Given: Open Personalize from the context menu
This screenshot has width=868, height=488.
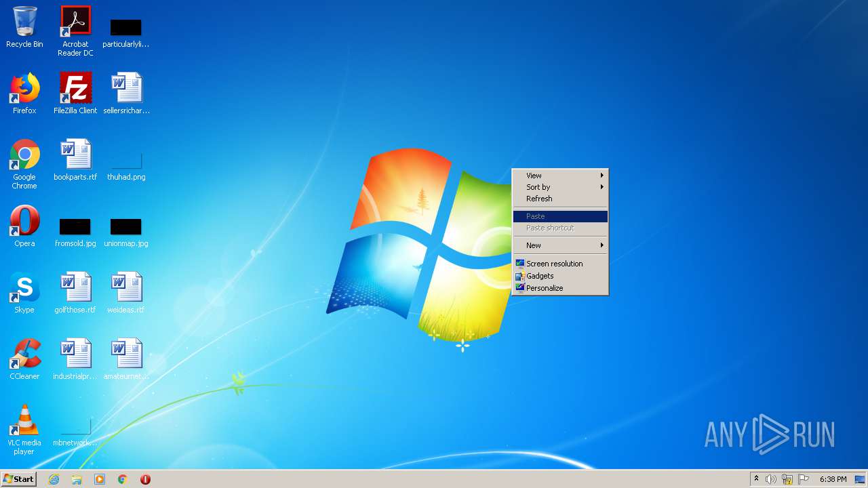Looking at the screenshot, I should (x=560, y=288).
